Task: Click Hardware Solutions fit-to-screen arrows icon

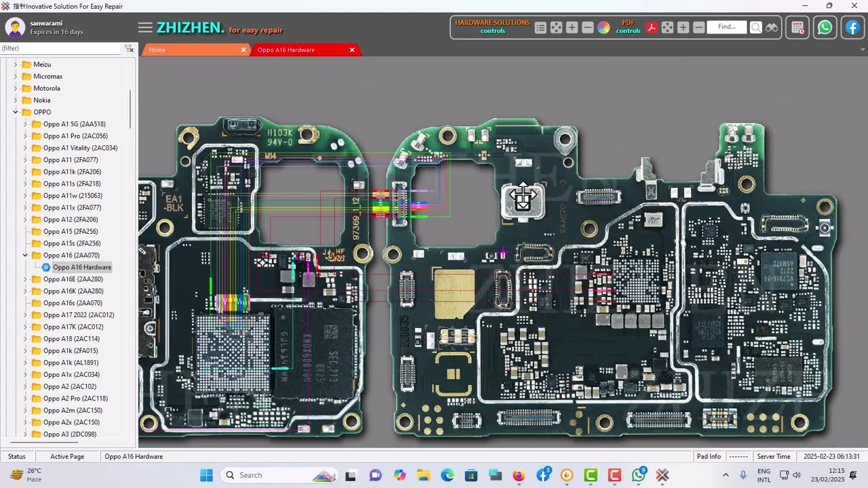Action: pyautogui.click(x=556, y=28)
